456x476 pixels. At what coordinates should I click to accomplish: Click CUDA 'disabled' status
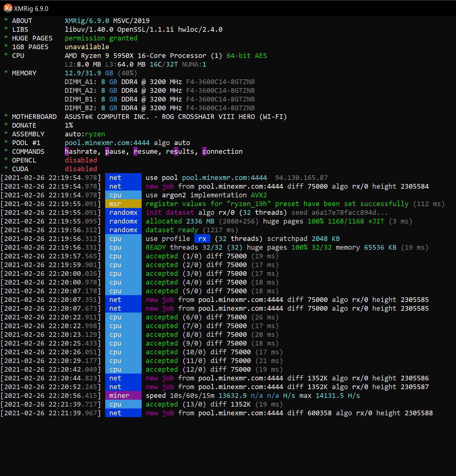click(x=81, y=169)
